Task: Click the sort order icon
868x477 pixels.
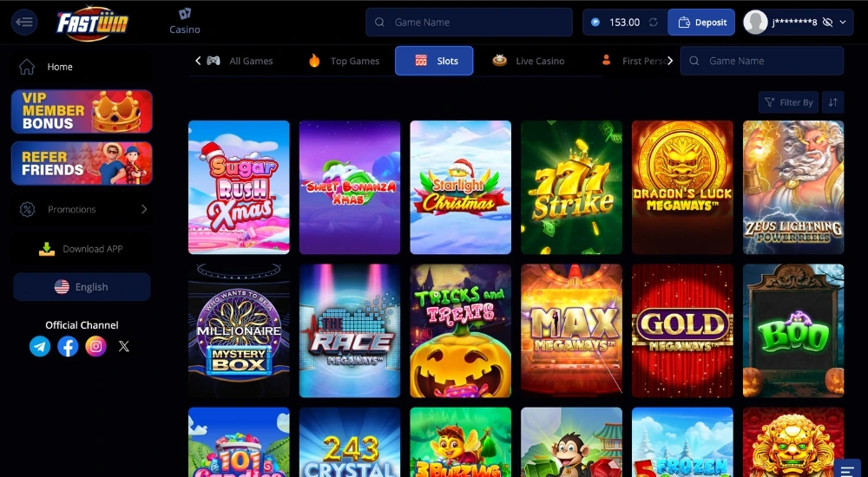Action: (x=832, y=102)
